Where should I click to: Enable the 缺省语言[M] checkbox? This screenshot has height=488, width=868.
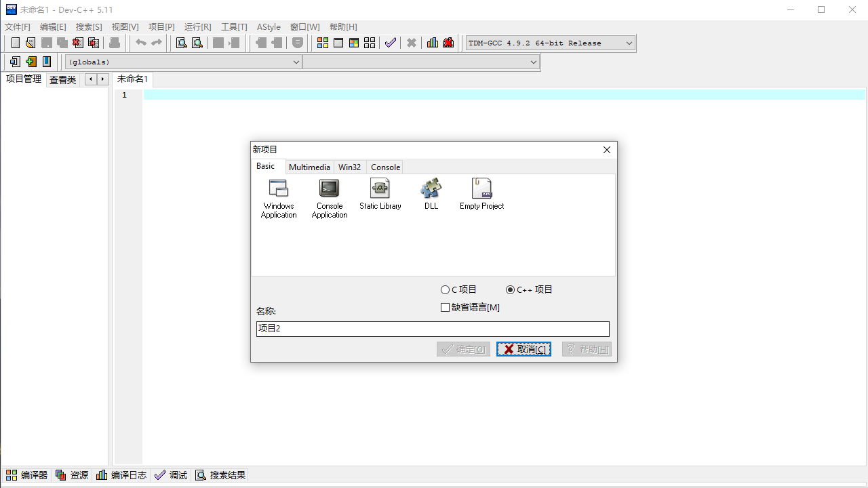tap(446, 307)
